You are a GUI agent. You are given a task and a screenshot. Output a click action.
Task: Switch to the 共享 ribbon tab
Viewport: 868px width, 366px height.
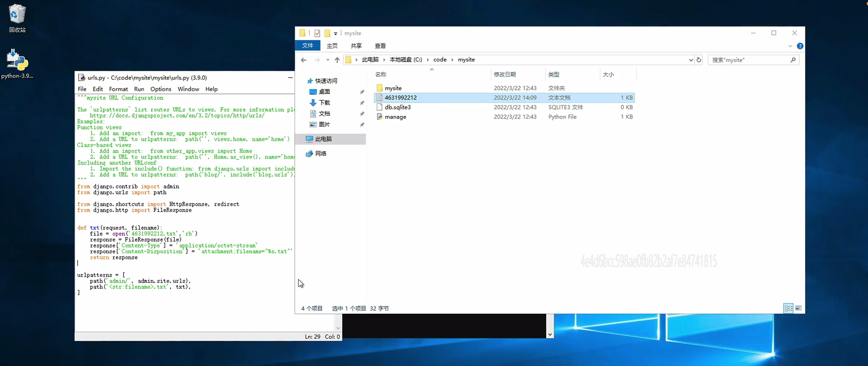pos(356,46)
